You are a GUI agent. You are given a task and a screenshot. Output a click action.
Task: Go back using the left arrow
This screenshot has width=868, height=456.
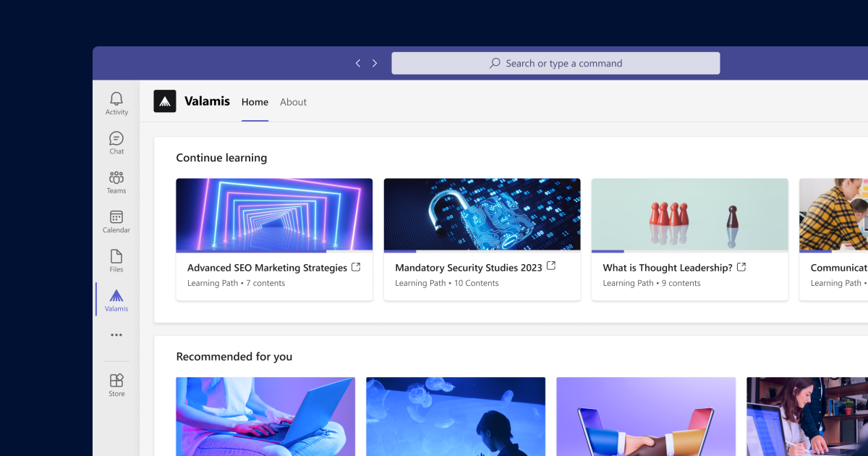tap(358, 63)
